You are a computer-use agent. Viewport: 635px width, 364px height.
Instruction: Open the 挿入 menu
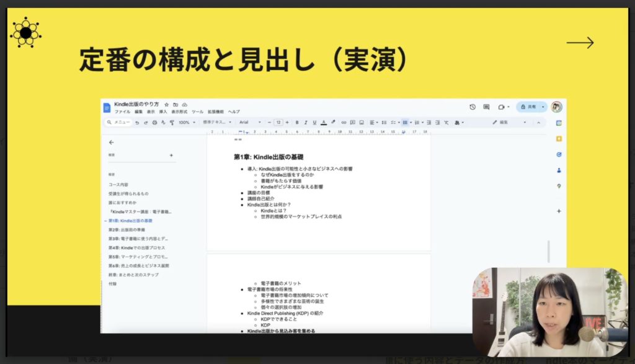coord(163,112)
